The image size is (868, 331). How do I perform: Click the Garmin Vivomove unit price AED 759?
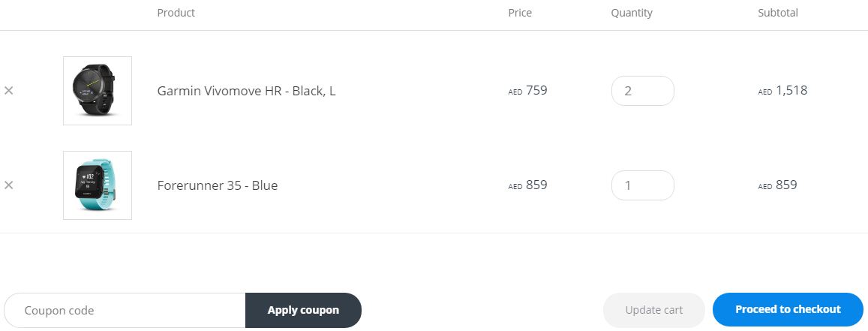point(529,91)
